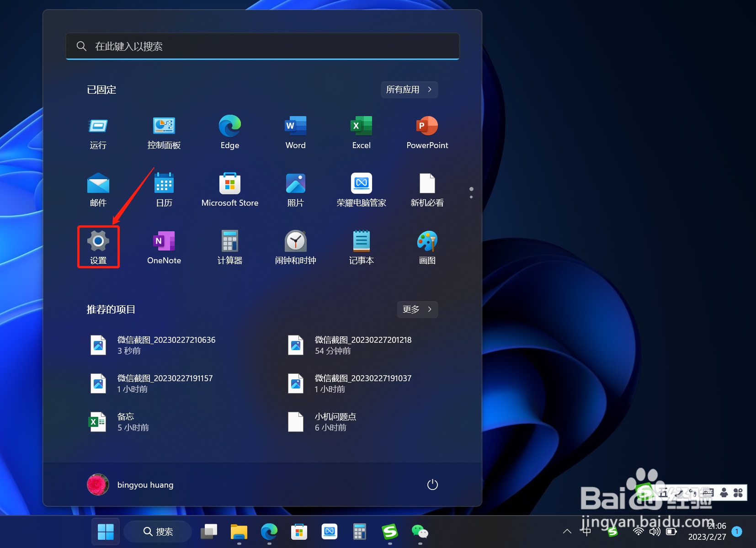The height and width of the screenshot is (548, 756).
Task: Expand the system tray hidden icons chevron
Action: coord(567,532)
